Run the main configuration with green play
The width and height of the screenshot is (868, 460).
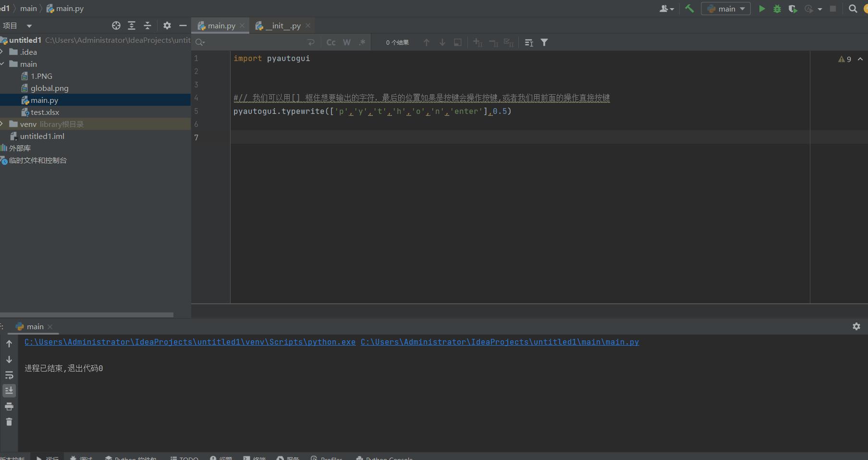tap(762, 9)
